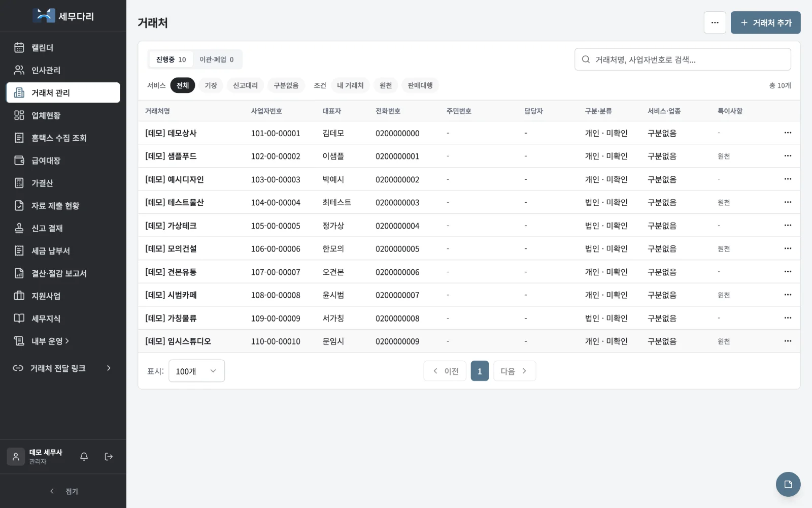The height and width of the screenshot is (508, 812).
Task: Filter by 구분없음 service
Action: click(286, 85)
